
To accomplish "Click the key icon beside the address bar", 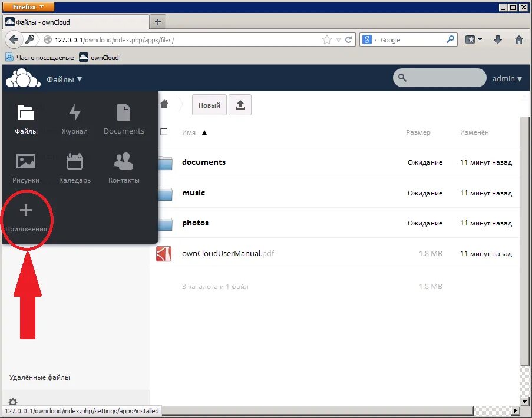I will point(29,39).
